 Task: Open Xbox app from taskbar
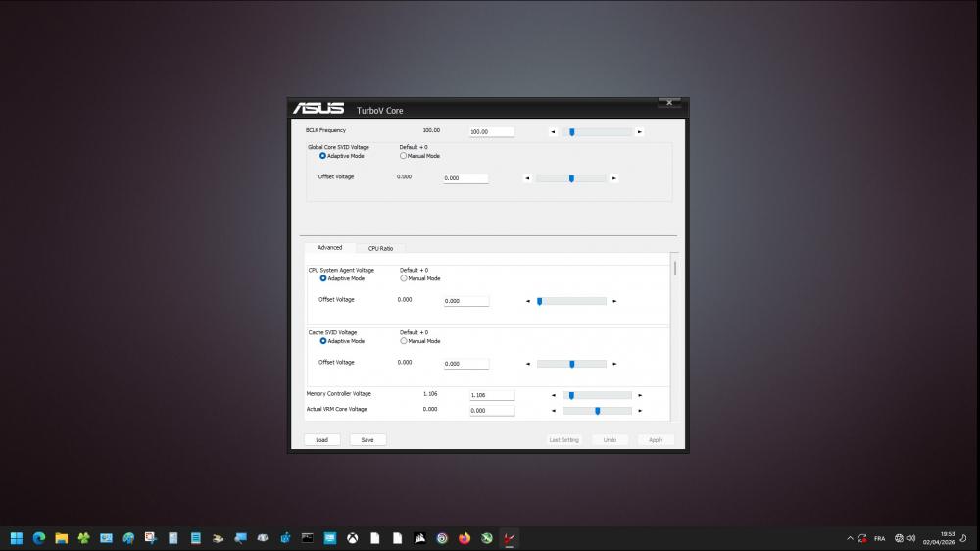coord(352,538)
